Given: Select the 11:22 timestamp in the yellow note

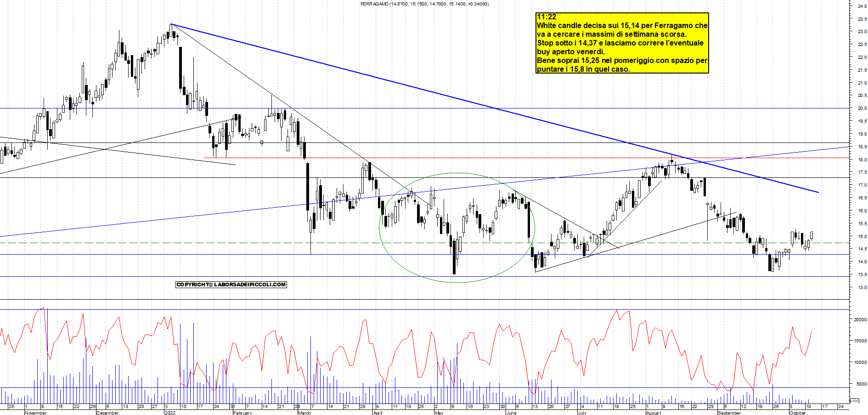Looking at the screenshot, I should tap(547, 17).
